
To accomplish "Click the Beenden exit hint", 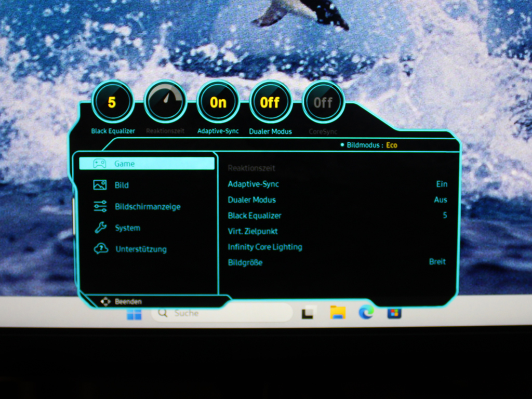I will click(x=128, y=301).
